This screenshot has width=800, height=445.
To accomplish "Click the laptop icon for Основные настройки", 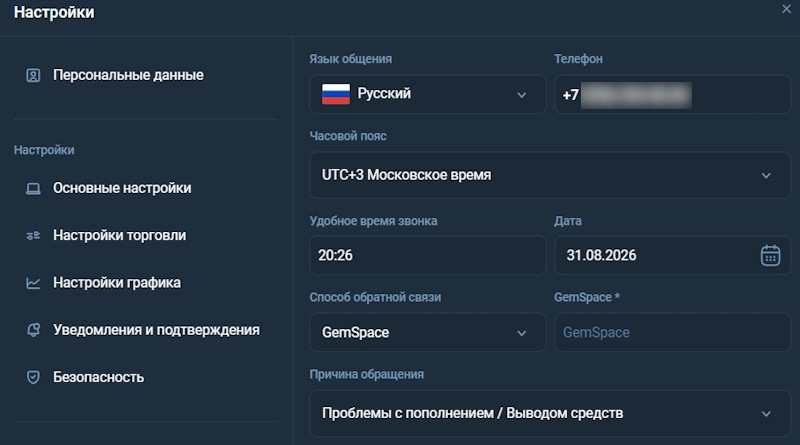I will 33,189.
